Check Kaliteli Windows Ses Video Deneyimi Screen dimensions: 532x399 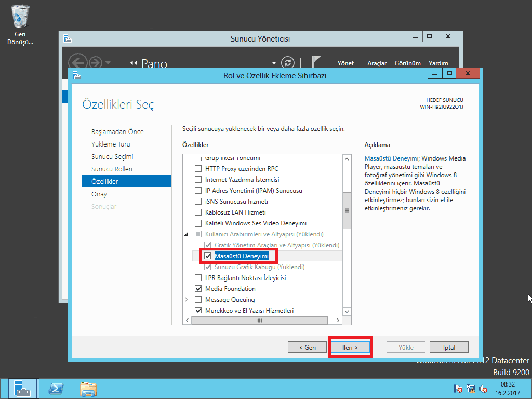point(198,223)
